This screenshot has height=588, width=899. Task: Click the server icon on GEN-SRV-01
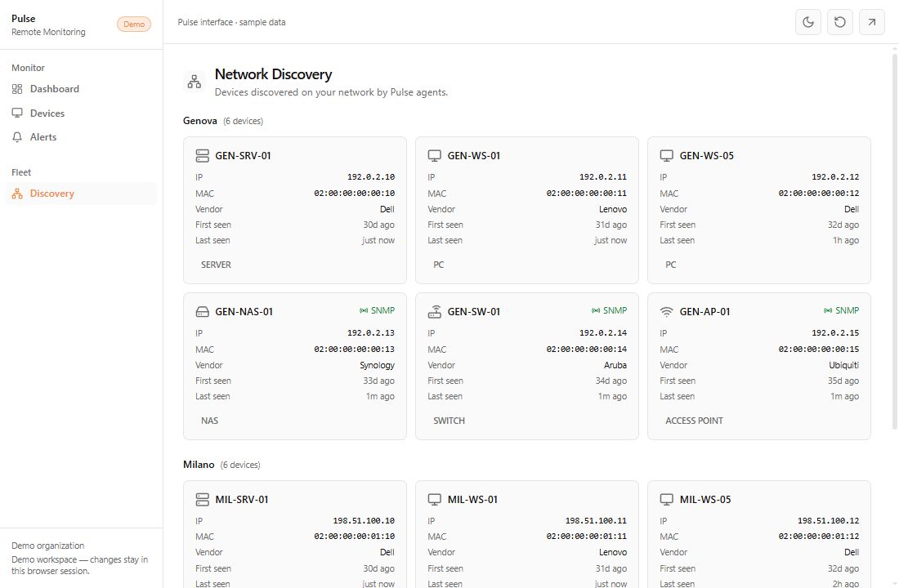click(203, 155)
